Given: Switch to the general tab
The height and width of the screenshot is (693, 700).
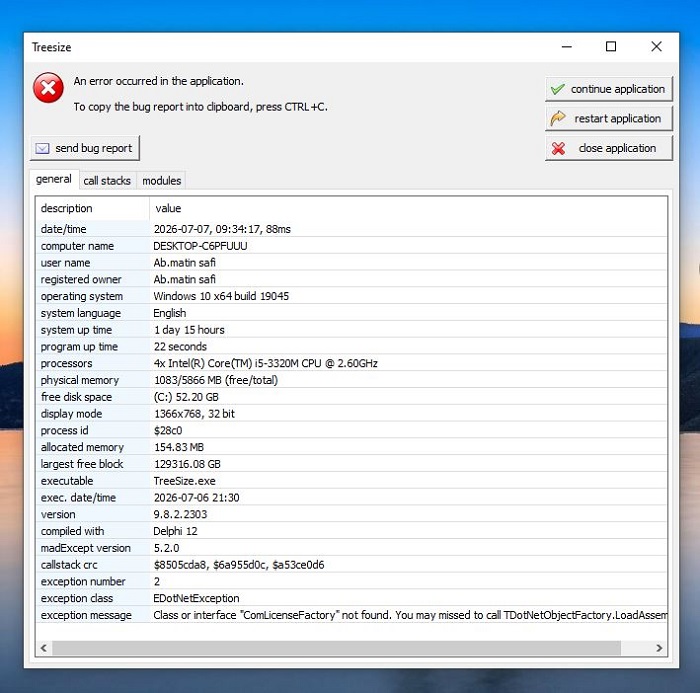Looking at the screenshot, I should (x=54, y=180).
